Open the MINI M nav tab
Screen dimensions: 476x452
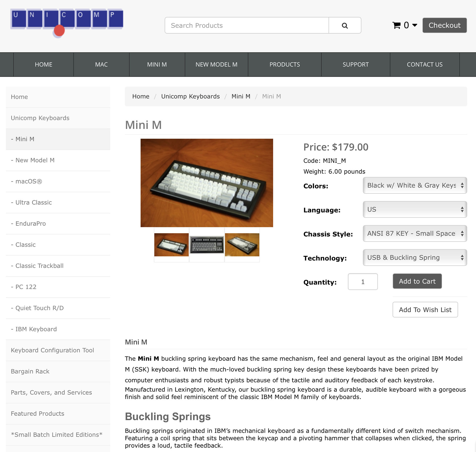click(x=157, y=65)
